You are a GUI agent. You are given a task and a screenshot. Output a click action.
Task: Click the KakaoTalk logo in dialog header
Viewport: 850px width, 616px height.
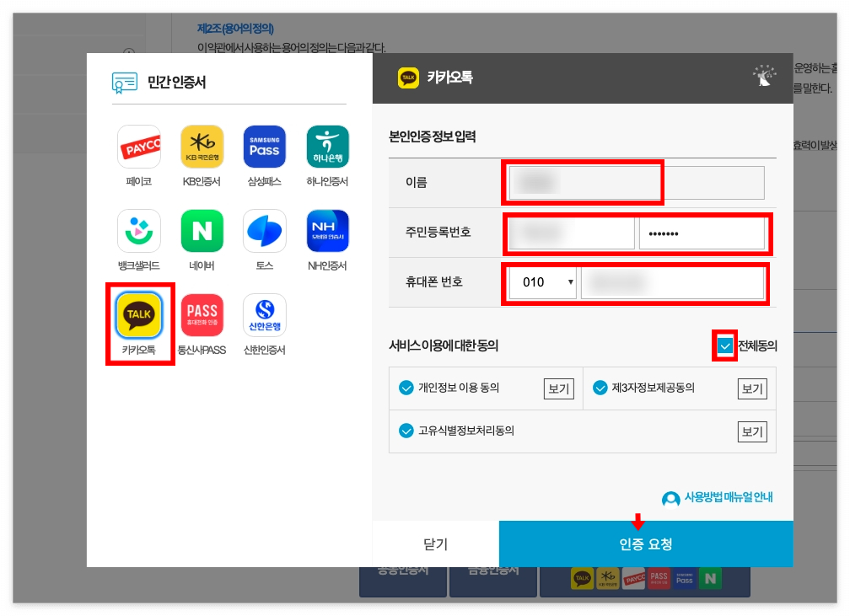point(408,78)
